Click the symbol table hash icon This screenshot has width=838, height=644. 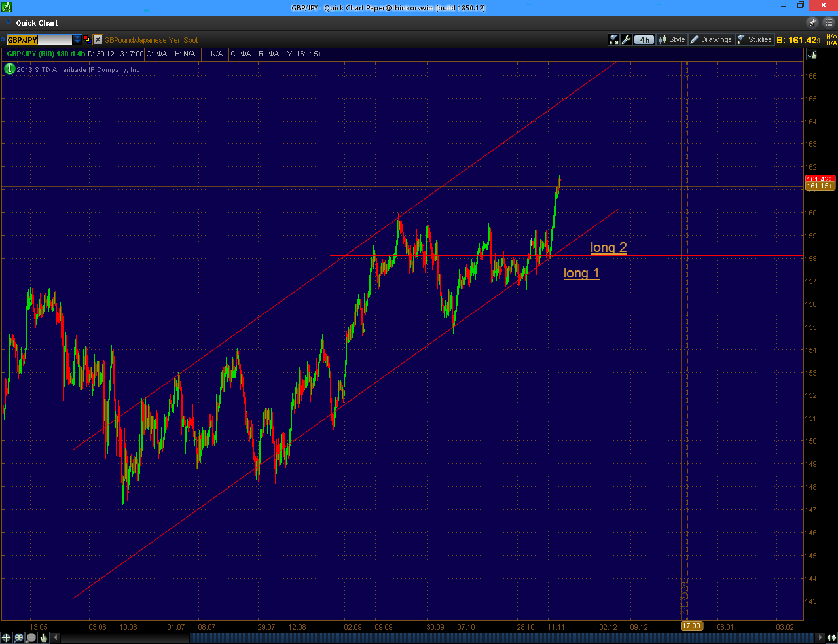tap(98, 39)
